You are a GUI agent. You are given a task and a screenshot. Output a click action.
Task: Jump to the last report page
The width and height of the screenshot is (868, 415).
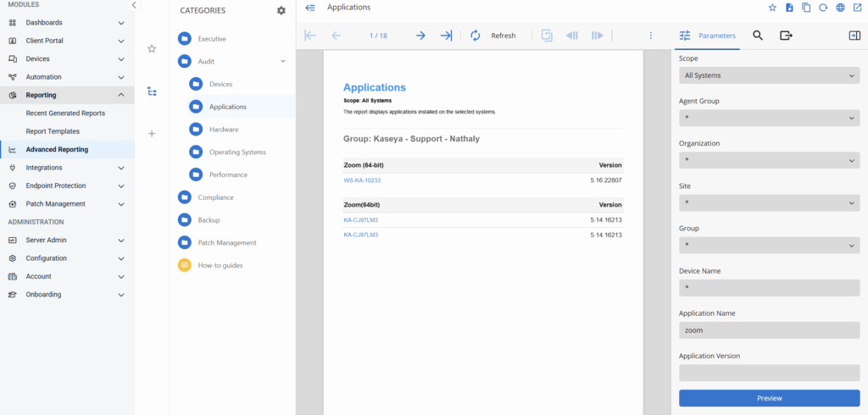446,36
